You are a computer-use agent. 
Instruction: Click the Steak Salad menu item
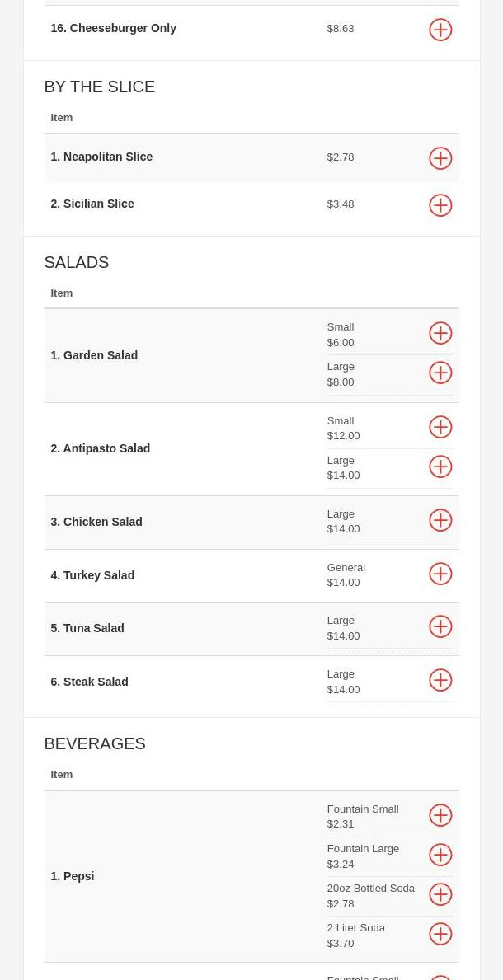coord(89,682)
